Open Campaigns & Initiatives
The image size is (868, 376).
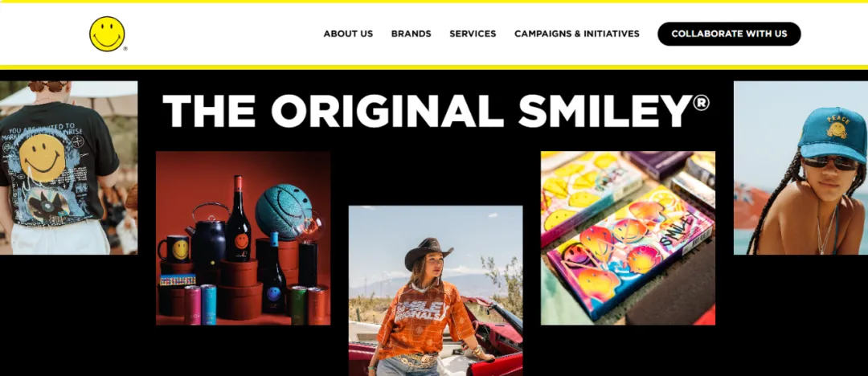tap(577, 34)
